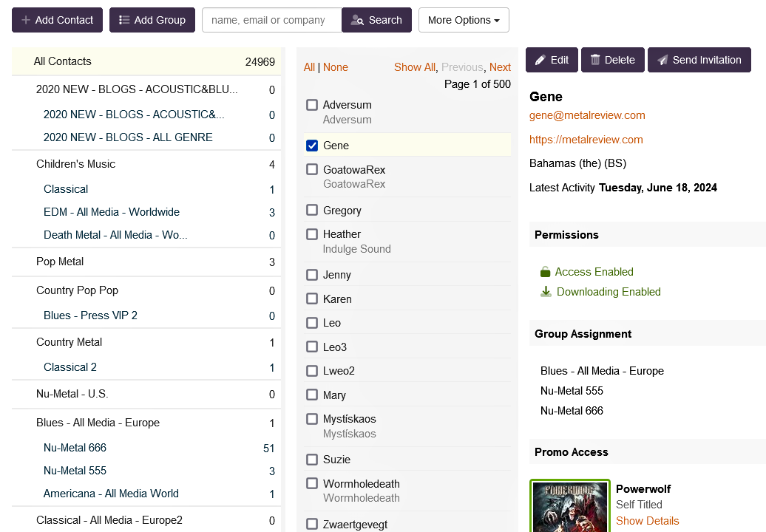Select the Children's Music group

tap(146, 164)
